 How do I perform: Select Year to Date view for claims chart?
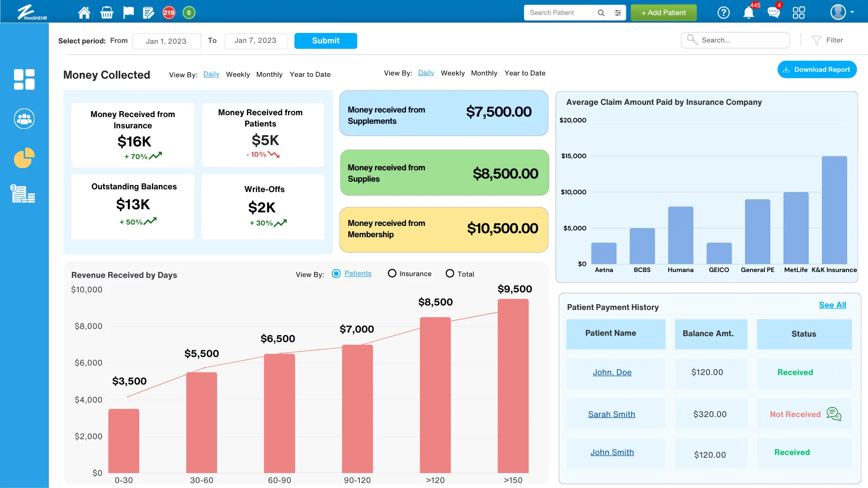[x=525, y=73]
